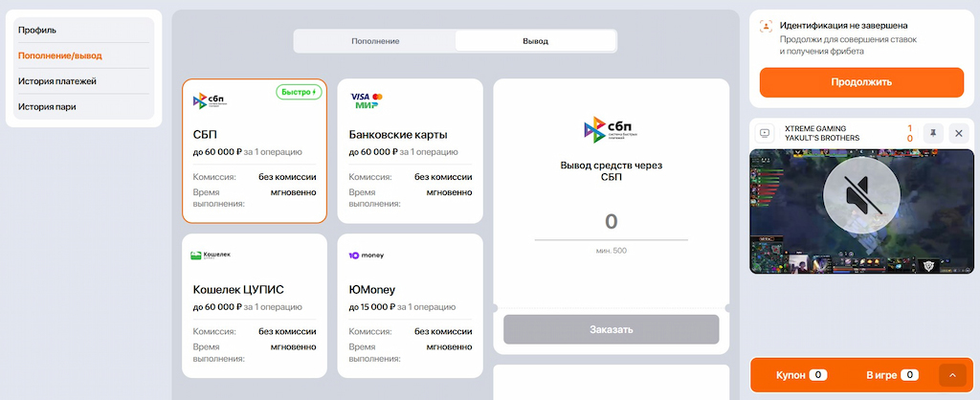Switch to the Вывод tab
Image resolution: width=980 pixels, height=400 pixels.
pyautogui.click(x=536, y=41)
